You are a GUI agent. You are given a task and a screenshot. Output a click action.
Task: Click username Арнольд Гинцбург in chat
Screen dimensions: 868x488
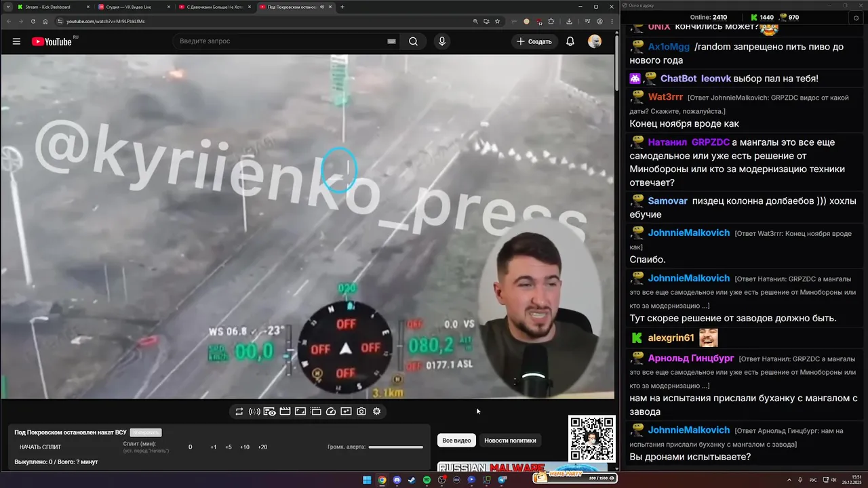(x=691, y=359)
